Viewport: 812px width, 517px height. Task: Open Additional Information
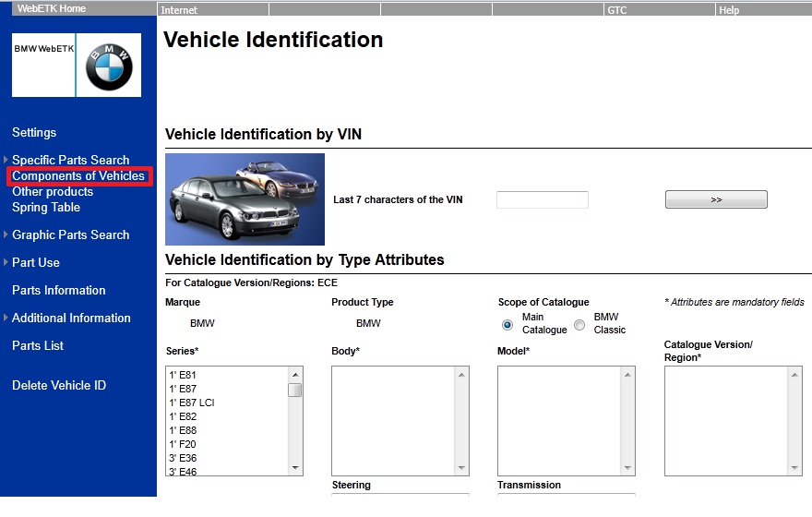click(x=71, y=319)
